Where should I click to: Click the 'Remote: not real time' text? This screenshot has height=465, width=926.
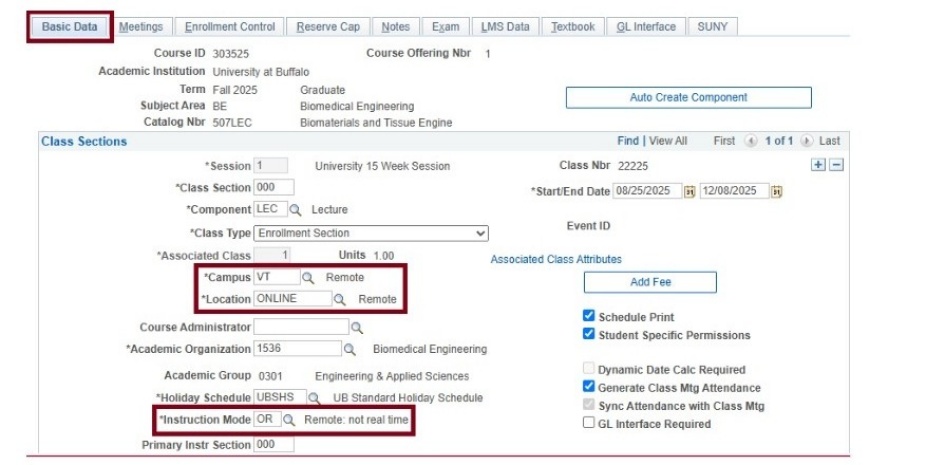356,420
